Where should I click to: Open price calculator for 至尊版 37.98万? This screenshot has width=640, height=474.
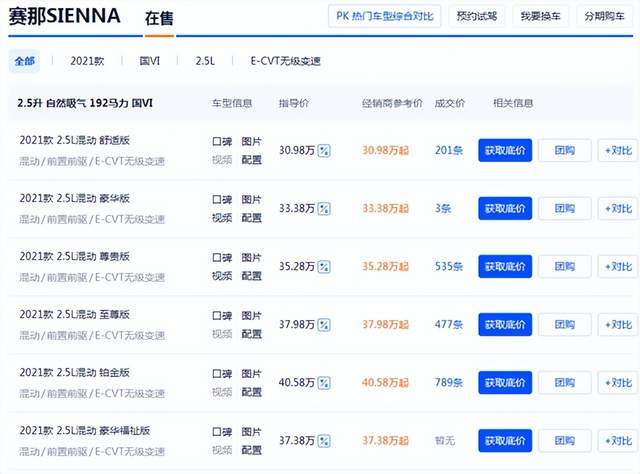click(x=323, y=324)
